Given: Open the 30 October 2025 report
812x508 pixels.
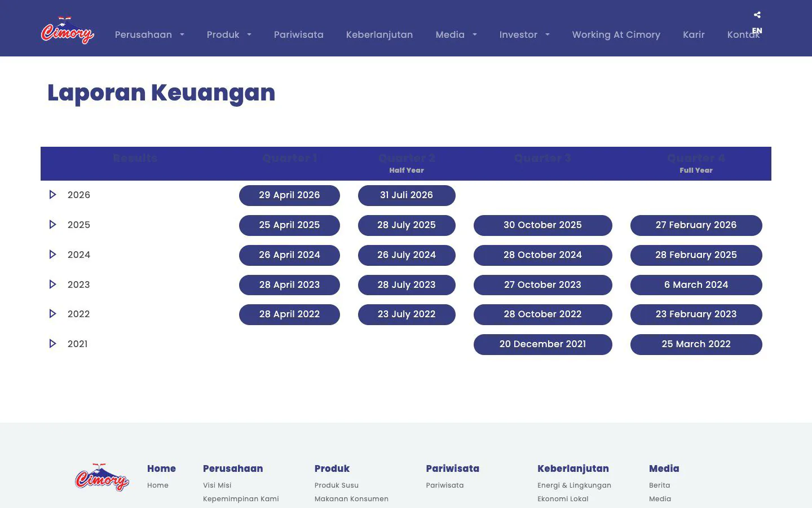Looking at the screenshot, I should click(542, 225).
